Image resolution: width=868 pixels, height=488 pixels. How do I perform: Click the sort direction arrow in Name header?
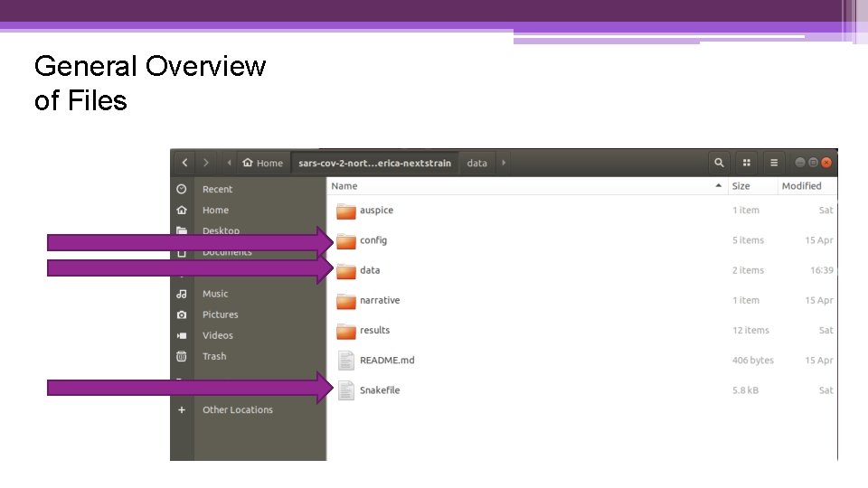[x=719, y=186]
